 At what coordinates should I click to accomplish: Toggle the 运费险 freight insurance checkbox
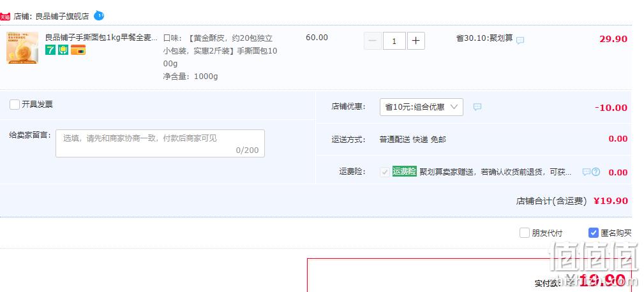[385, 172]
